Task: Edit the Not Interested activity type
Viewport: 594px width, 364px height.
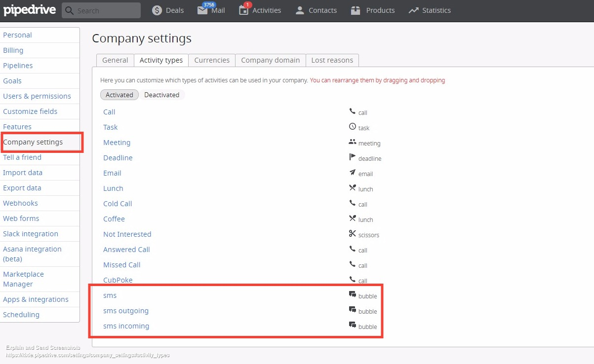Action: pos(127,234)
